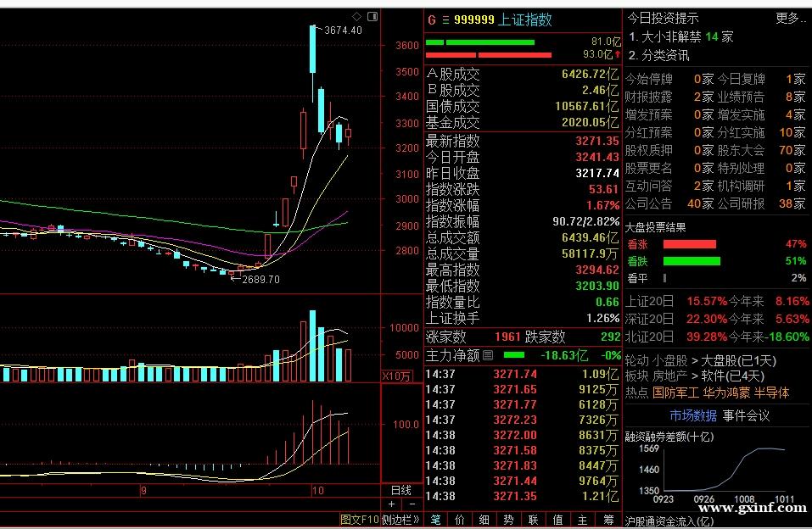The height and width of the screenshot is (529, 812).
Task: Click the diamond icon above the chart
Action: pyautogui.click(x=356, y=16)
